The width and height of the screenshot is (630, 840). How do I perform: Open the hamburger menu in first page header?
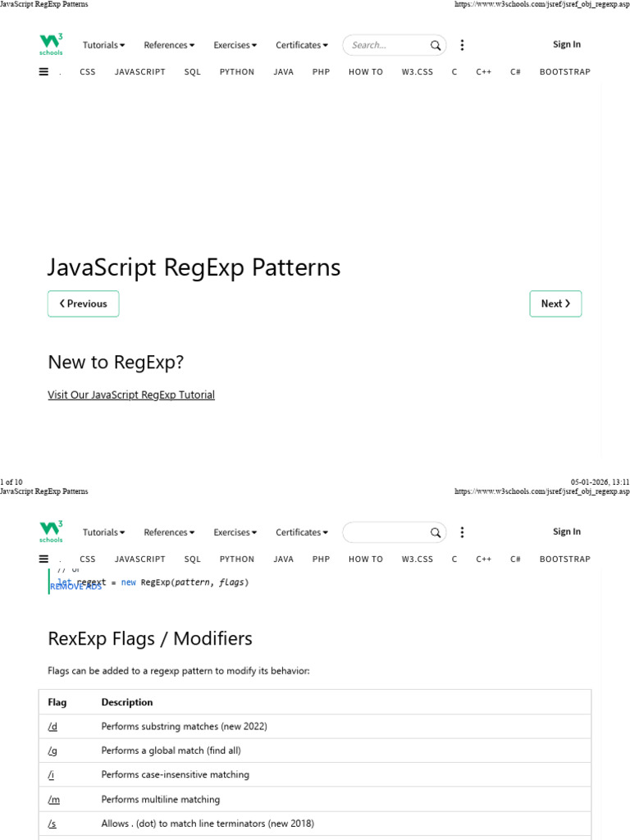point(44,72)
